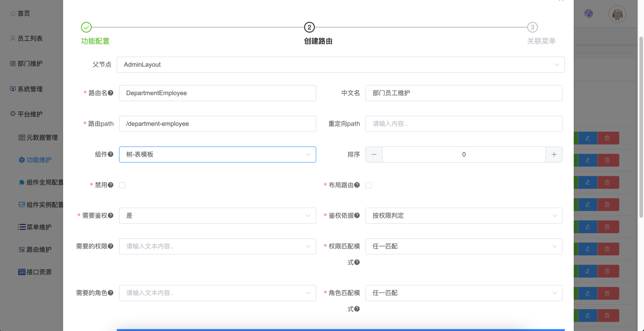Go back to step 功能配置
The image size is (644, 331).
86,27
